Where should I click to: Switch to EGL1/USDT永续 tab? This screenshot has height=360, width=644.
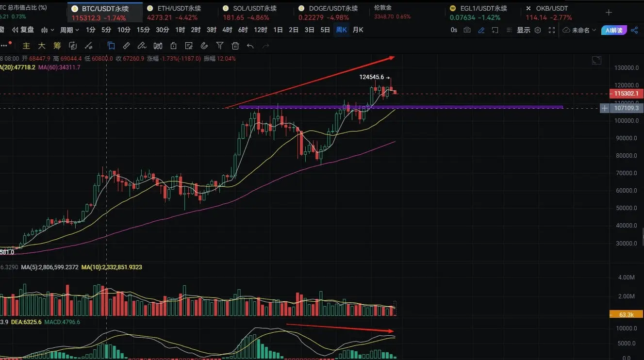pos(479,13)
